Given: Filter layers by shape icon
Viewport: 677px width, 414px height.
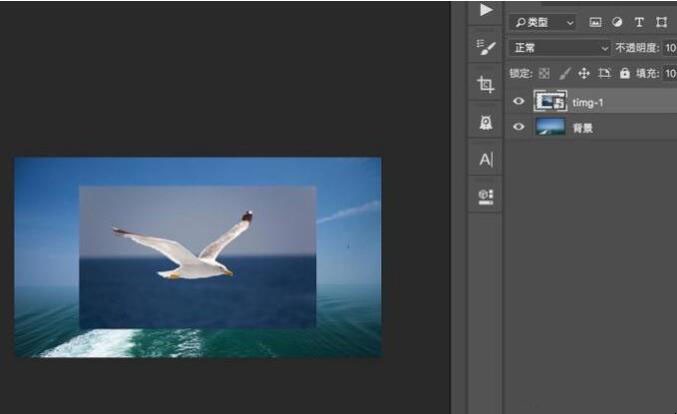Looking at the screenshot, I should click(661, 22).
